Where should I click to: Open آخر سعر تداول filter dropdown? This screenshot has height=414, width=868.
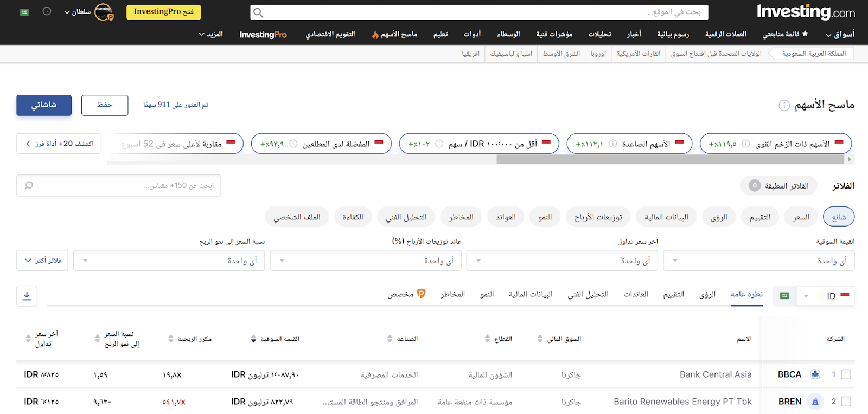(x=562, y=261)
